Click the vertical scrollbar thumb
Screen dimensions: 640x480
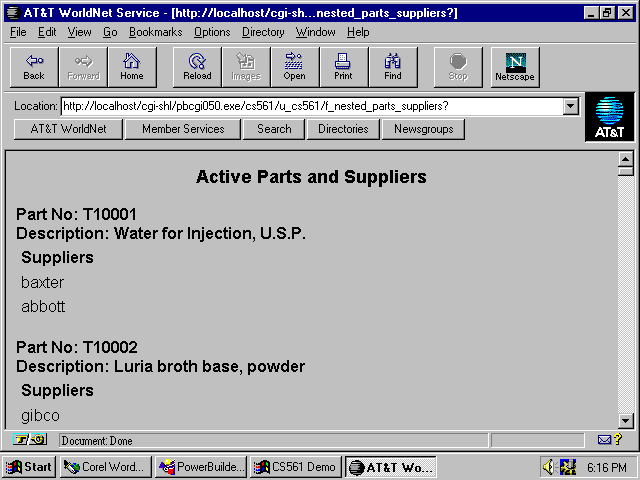point(625,171)
